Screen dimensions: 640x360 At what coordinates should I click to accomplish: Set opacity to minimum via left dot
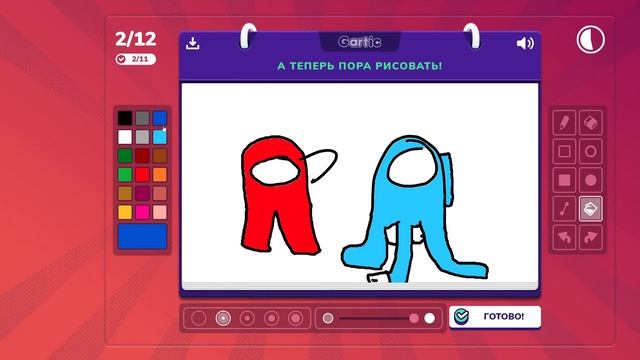coord(328,318)
